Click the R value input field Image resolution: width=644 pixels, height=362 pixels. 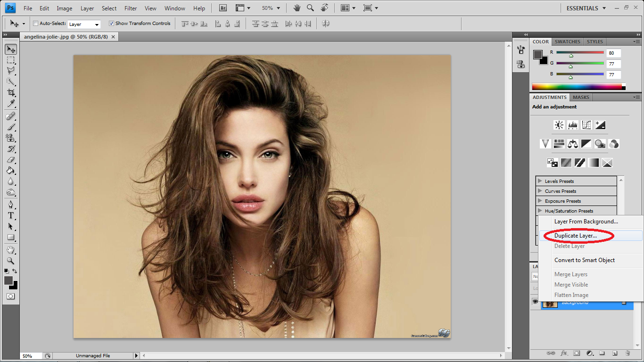pos(614,53)
